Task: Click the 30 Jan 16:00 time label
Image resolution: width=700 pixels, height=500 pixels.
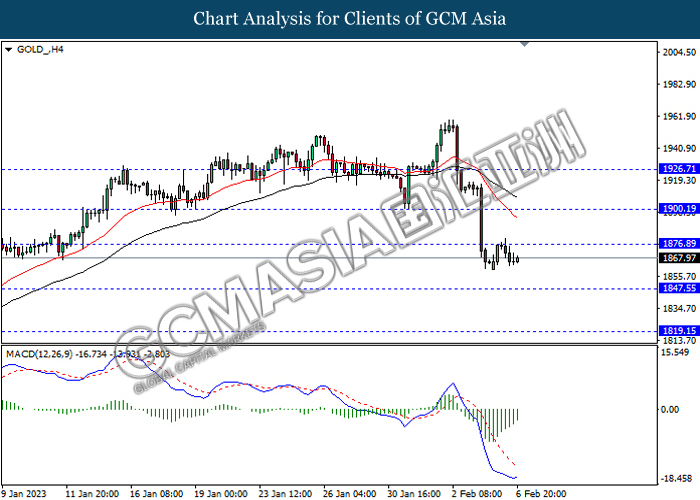Action: pos(414,493)
